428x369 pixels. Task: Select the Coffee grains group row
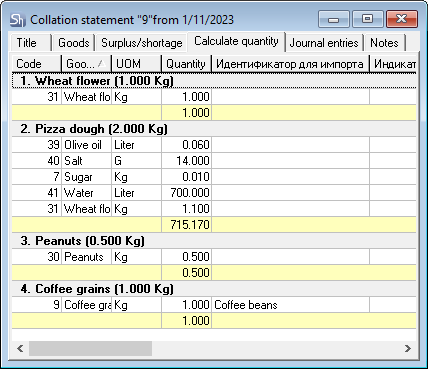[x=214, y=289]
